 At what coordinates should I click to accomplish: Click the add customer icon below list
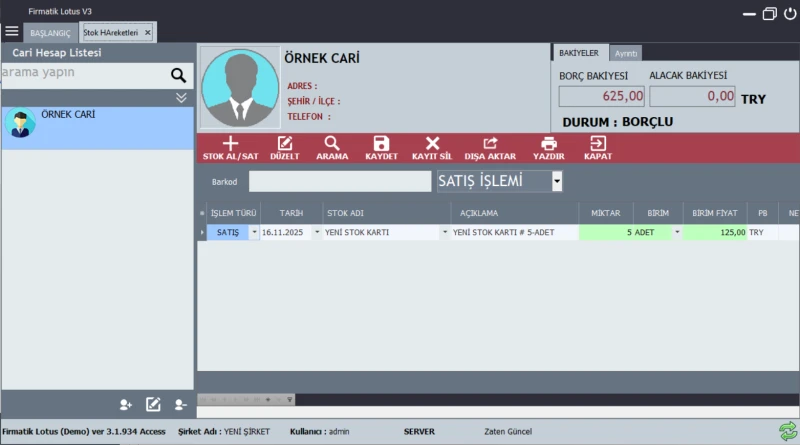pos(126,404)
